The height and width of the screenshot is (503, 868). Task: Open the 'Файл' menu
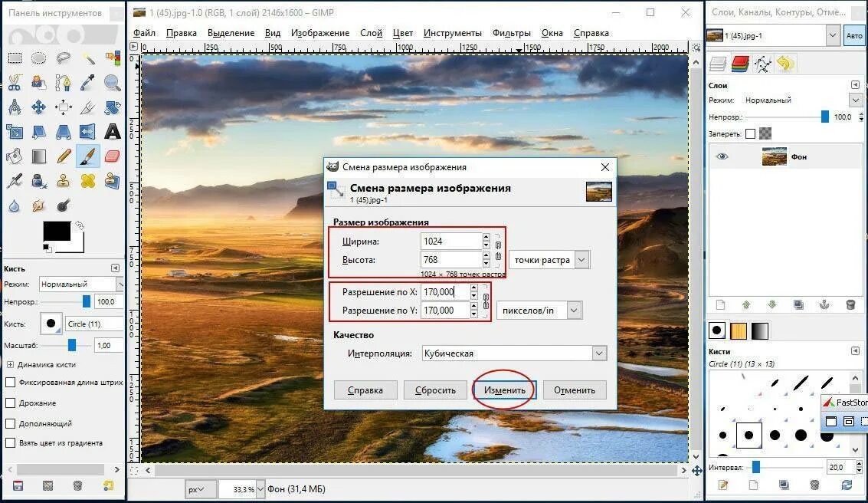[x=145, y=33]
